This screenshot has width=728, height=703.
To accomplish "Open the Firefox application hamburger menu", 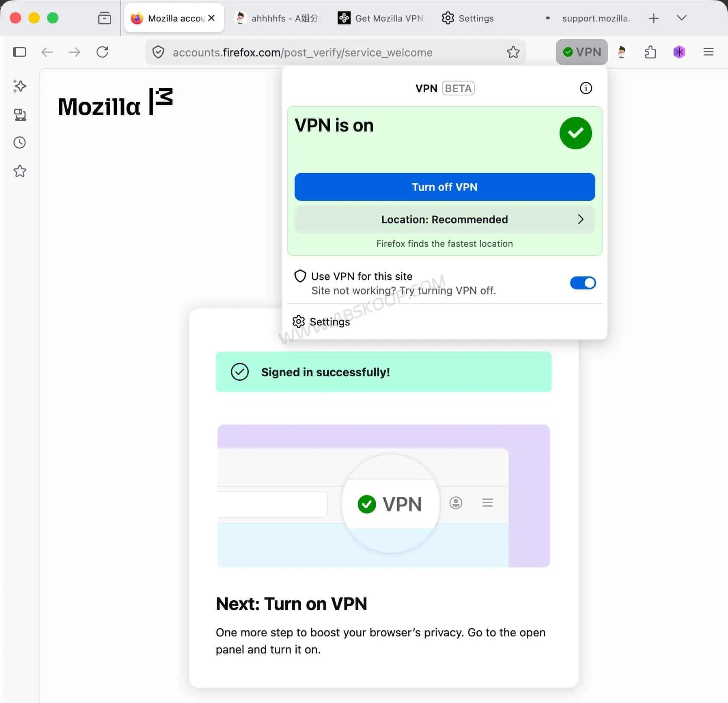I will [708, 52].
